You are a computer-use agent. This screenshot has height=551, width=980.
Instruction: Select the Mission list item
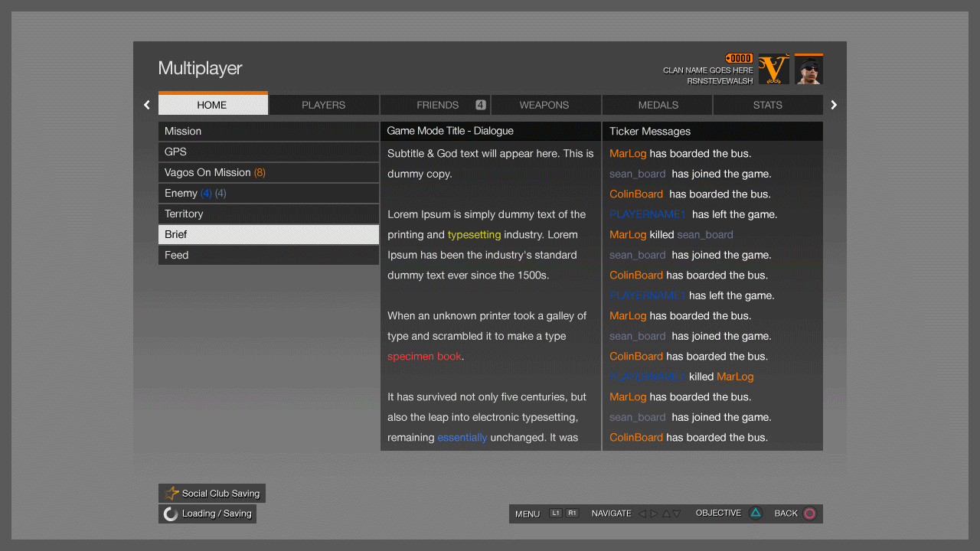tap(268, 132)
